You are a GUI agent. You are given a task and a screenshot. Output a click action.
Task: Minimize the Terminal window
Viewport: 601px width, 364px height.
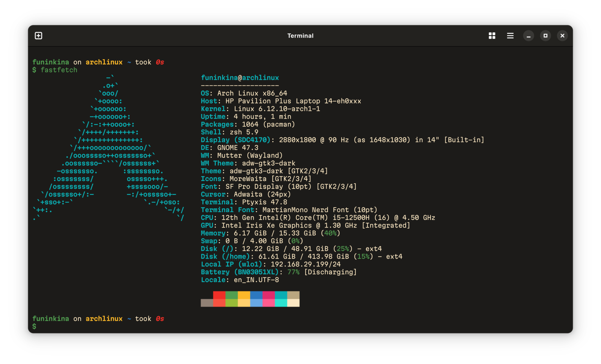coord(529,36)
